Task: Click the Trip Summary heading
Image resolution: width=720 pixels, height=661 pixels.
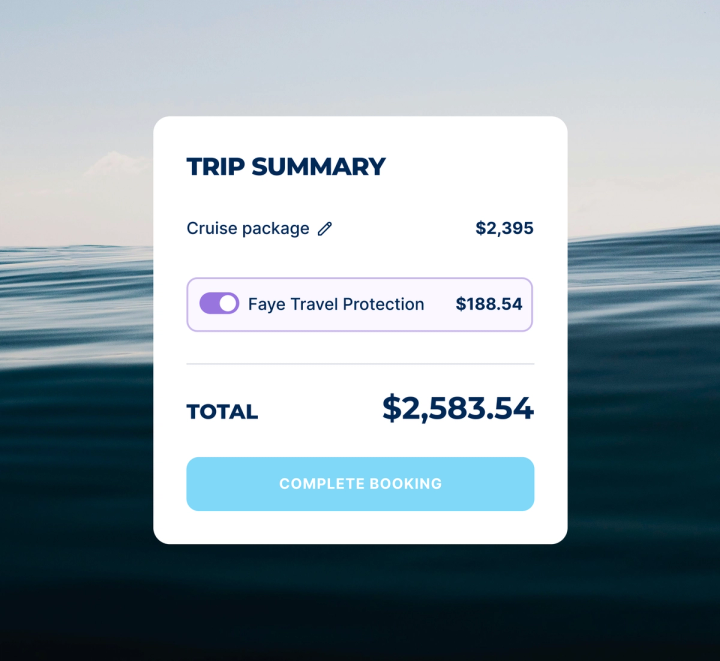Action: point(286,166)
